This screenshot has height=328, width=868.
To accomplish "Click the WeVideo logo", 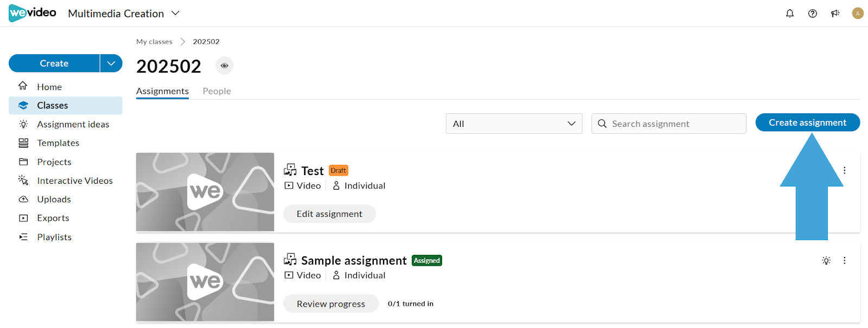I will (x=33, y=13).
